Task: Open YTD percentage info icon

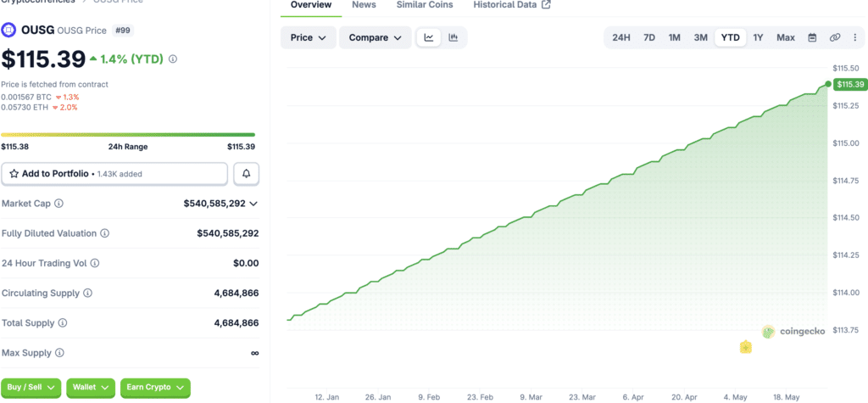Action: tap(173, 59)
